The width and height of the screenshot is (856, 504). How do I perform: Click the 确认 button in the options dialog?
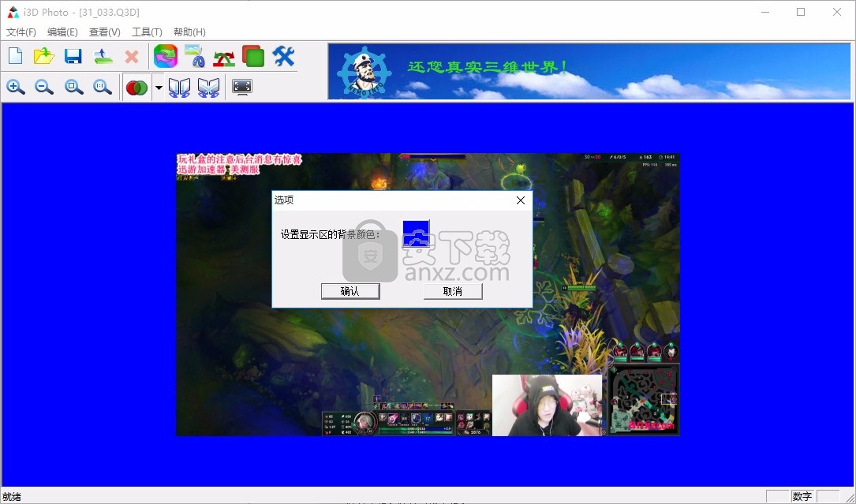350,291
